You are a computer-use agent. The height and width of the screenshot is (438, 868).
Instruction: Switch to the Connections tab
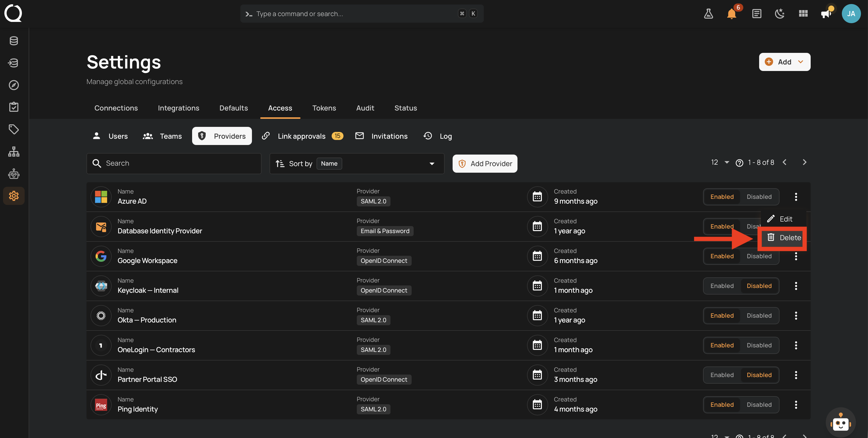[116, 108]
